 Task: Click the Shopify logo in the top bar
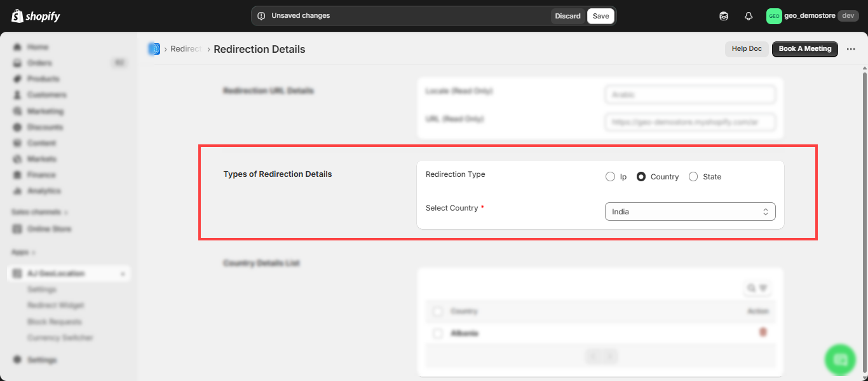[36, 16]
